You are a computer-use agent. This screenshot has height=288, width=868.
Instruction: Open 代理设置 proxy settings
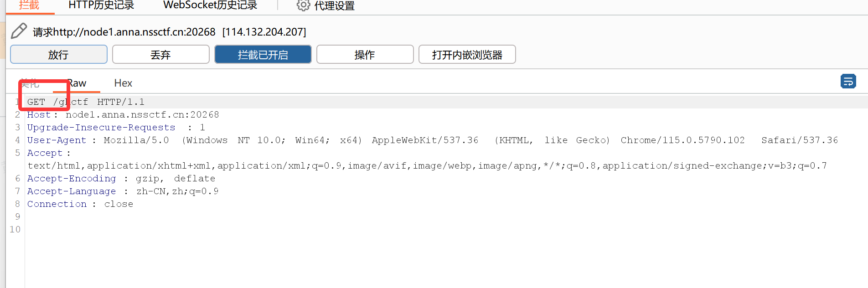click(x=334, y=6)
